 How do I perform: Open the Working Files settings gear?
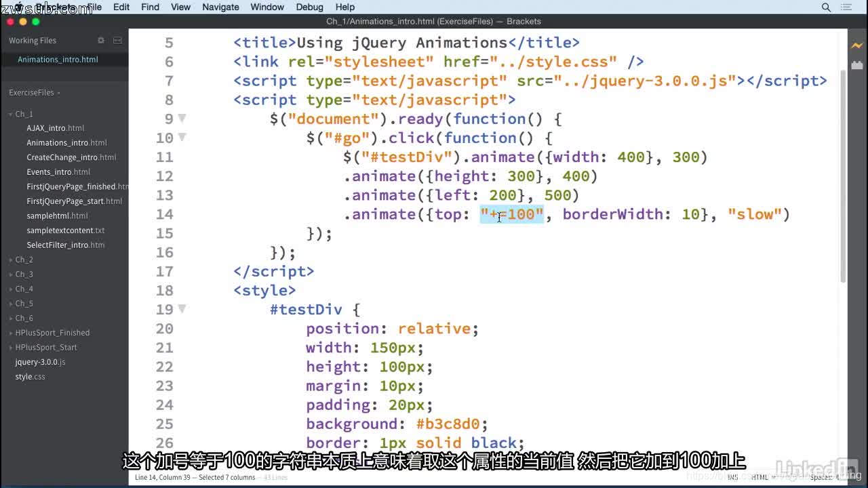(x=101, y=41)
